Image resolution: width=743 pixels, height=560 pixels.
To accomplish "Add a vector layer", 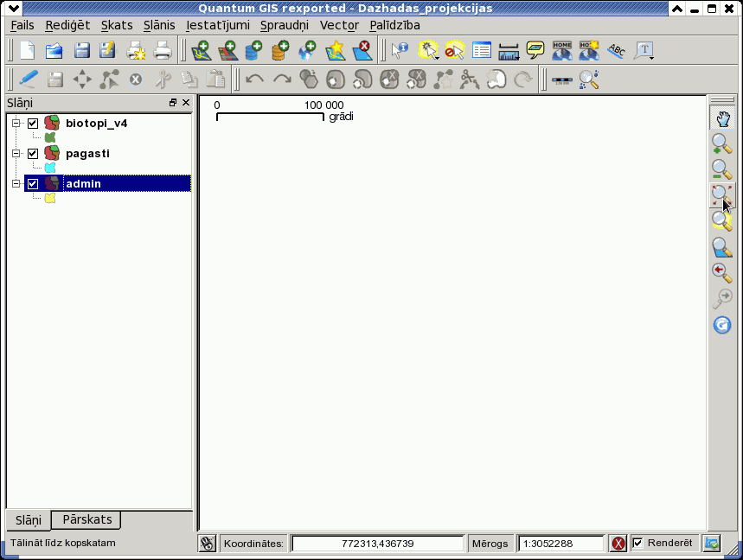I will point(201,50).
